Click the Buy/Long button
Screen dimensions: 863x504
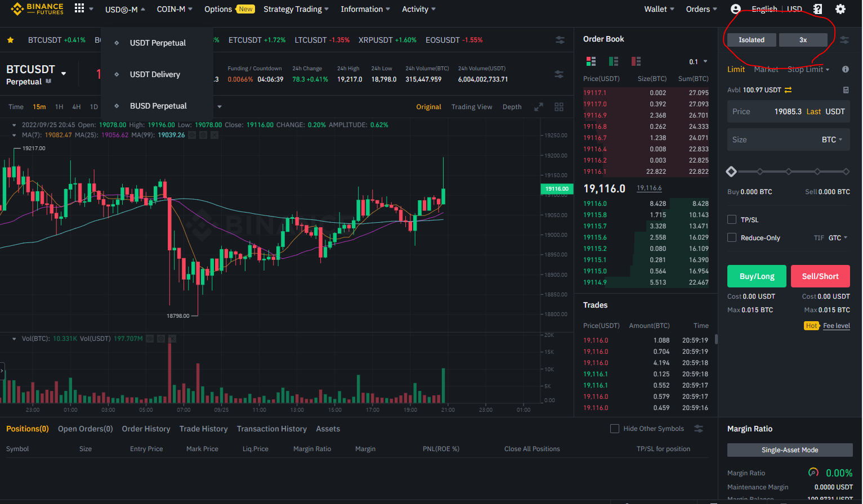(757, 276)
